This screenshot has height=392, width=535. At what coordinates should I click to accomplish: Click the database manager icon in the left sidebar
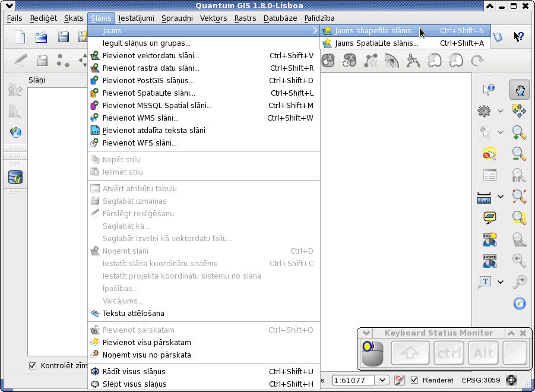(15, 177)
